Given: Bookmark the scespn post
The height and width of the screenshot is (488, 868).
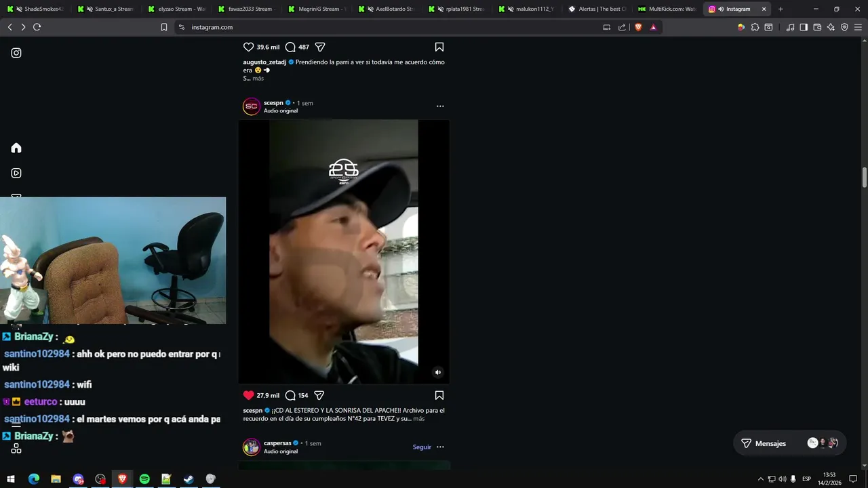Looking at the screenshot, I should tap(439, 395).
